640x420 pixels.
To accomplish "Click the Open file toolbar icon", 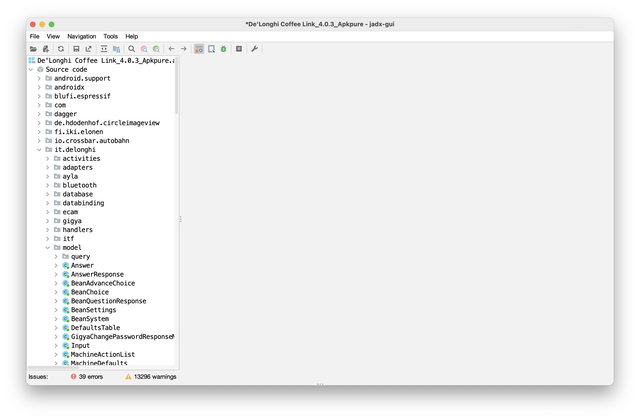I will (x=33, y=49).
